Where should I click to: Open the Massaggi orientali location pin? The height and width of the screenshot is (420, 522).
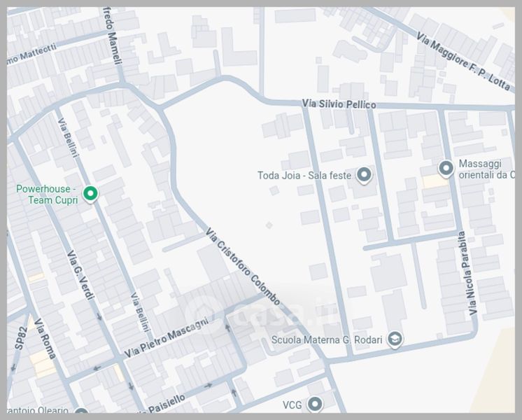(x=446, y=169)
